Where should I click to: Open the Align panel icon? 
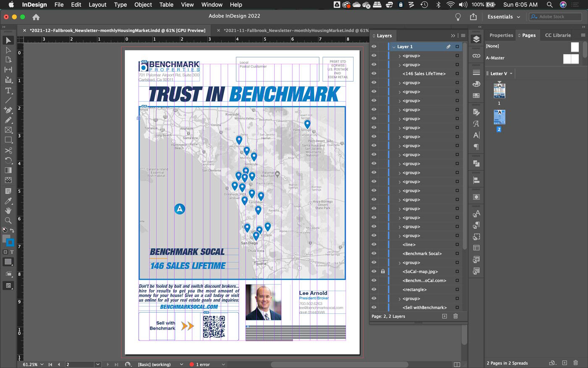pyautogui.click(x=476, y=180)
